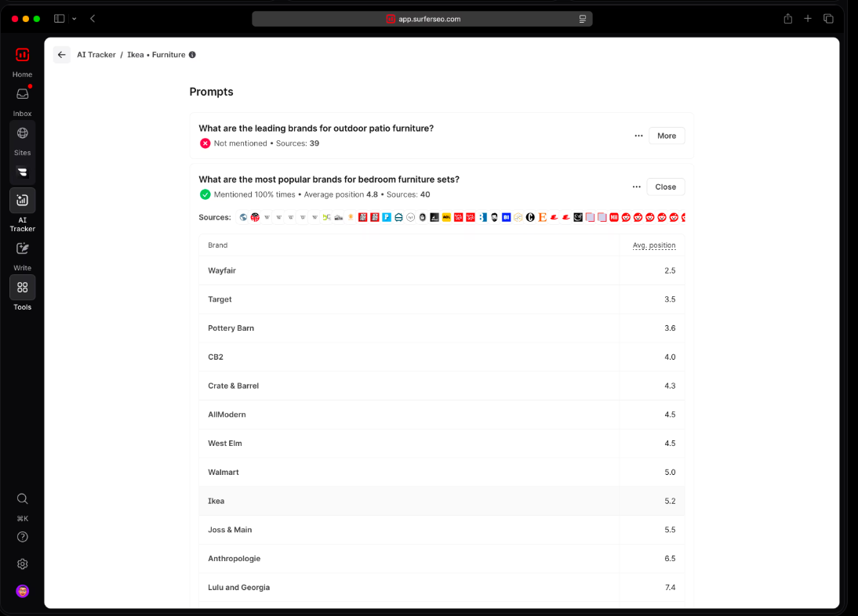Click the info icon beside Furniture
The height and width of the screenshot is (616, 858).
point(192,55)
